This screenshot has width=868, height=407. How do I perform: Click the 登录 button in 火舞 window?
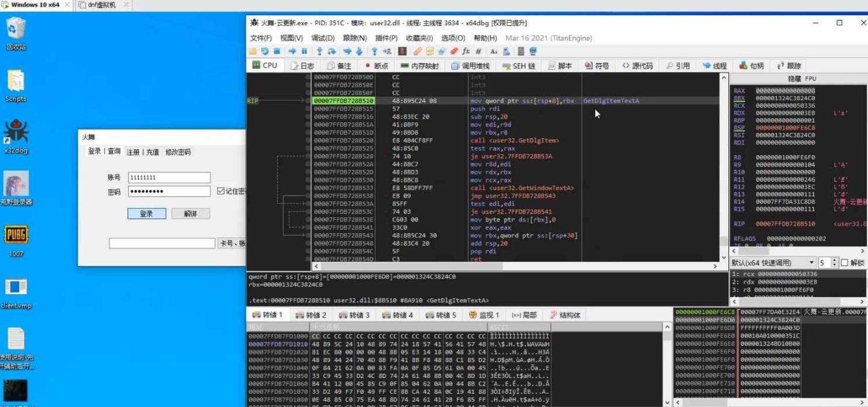coord(147,214)
